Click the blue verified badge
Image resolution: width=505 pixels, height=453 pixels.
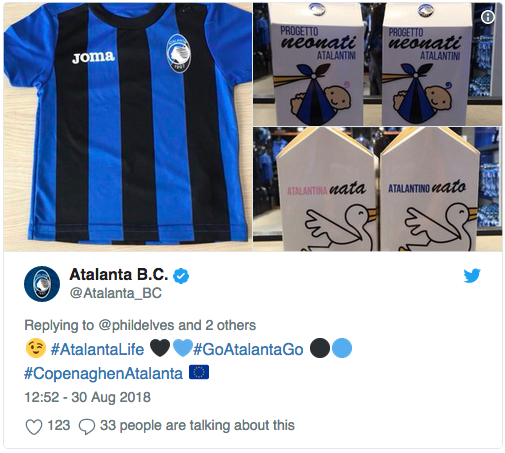181,276
